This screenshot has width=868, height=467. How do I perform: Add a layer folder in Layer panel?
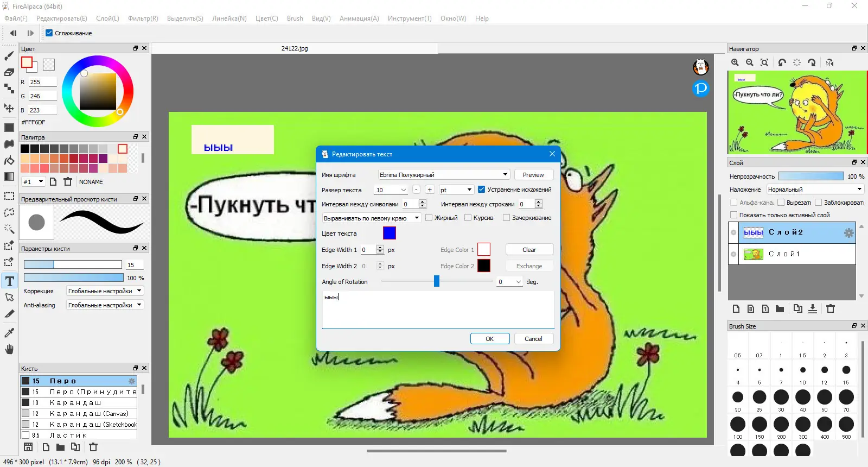780,309
